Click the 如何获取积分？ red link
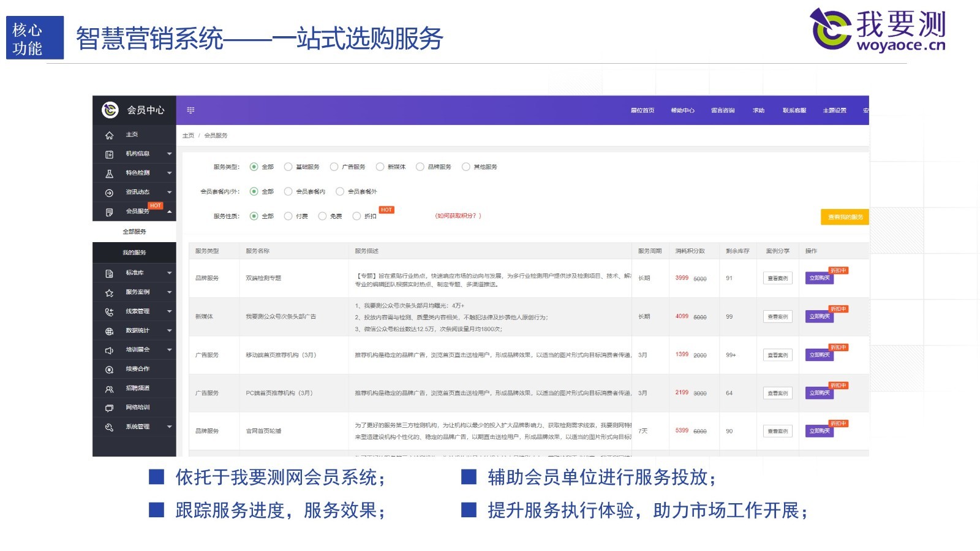This screenshot has width=980, height=551. pos(458,216)
